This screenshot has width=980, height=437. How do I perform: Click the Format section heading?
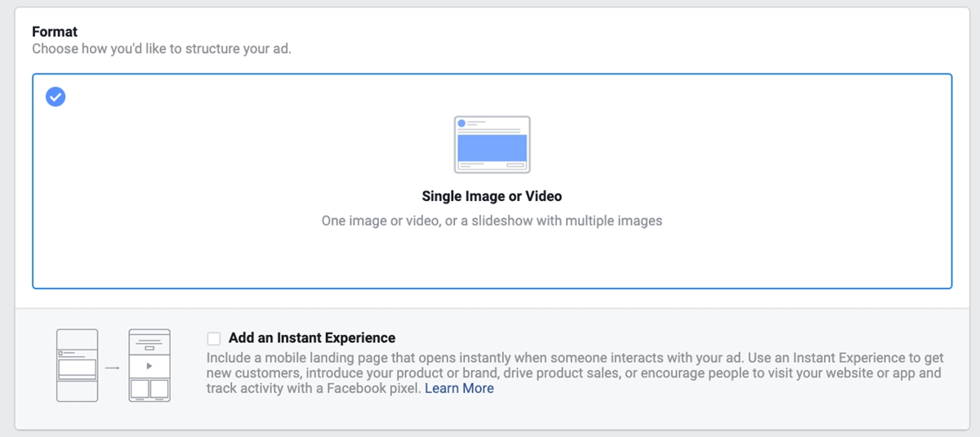pyautogui.click(x=55, y=32)
